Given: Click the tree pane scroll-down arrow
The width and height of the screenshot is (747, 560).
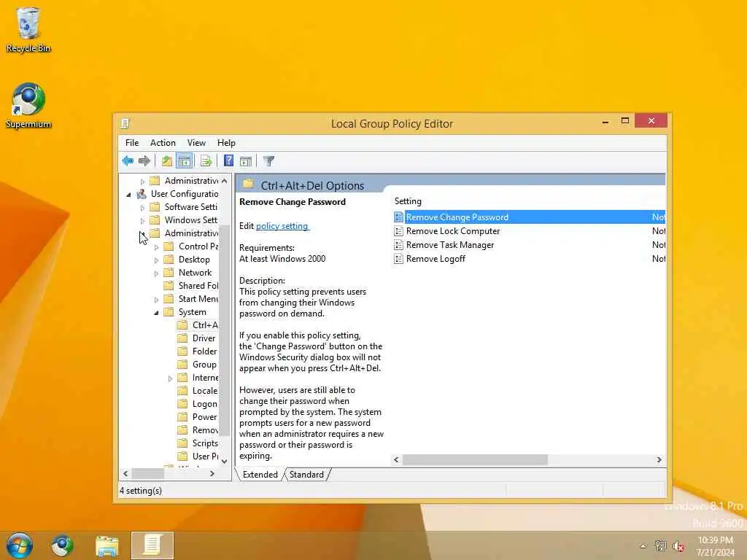Looking at the screenshot, I should click(225, 461).
